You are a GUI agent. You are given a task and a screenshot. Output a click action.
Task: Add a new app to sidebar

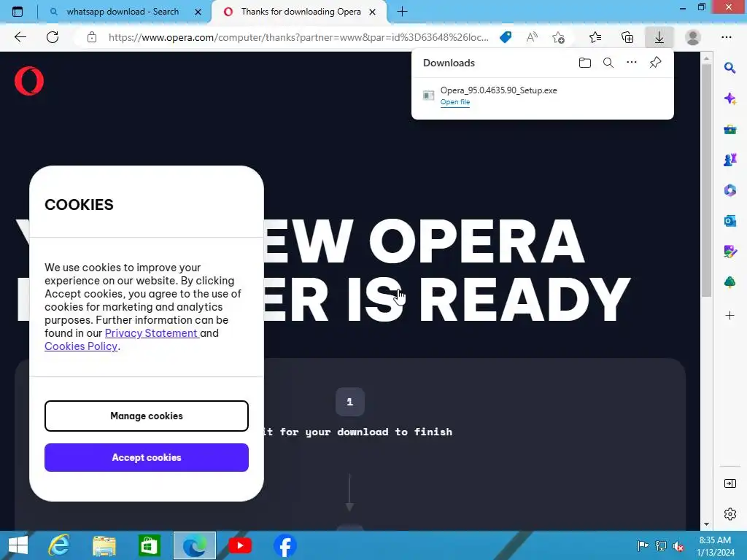pos(729,315)
